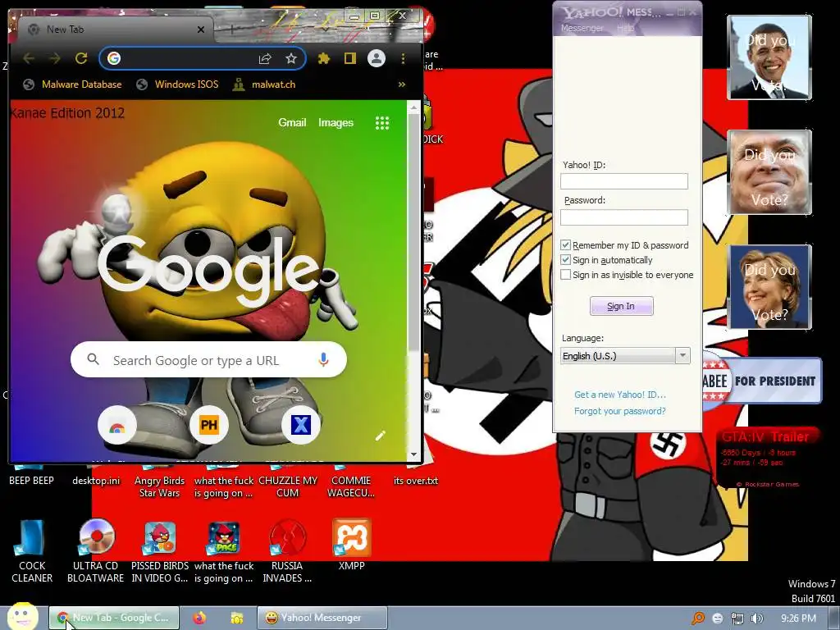
Task: Open Yahoo Messenger Help menu
Action: (625, 28)
